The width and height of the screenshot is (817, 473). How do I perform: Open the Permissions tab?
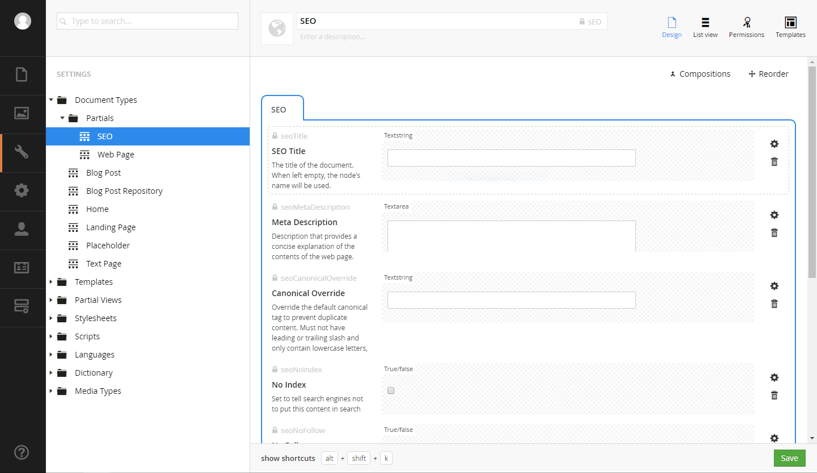coord(746,27)
